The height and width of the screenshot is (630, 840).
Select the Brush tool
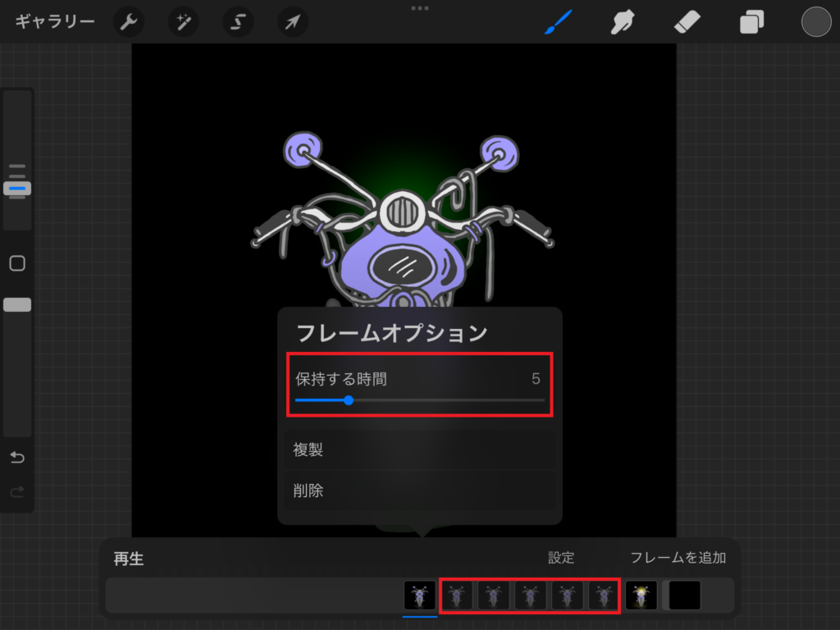[558, 22]
